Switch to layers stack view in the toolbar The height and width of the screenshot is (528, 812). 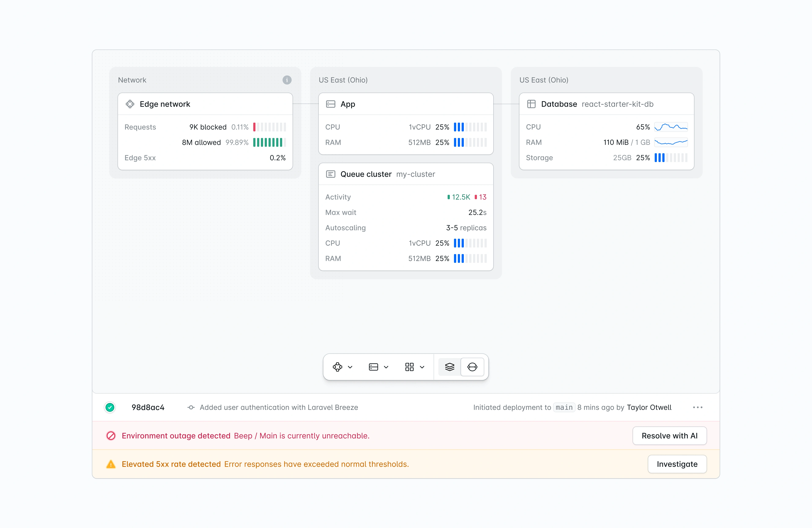click(450, 367)
